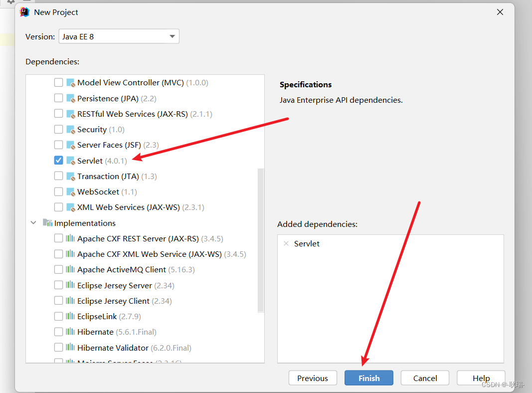This screenshot has width=532, height=393.
Task: Tick the Eclipse Jersey Server checkbox
Action: tap(58, 285)
